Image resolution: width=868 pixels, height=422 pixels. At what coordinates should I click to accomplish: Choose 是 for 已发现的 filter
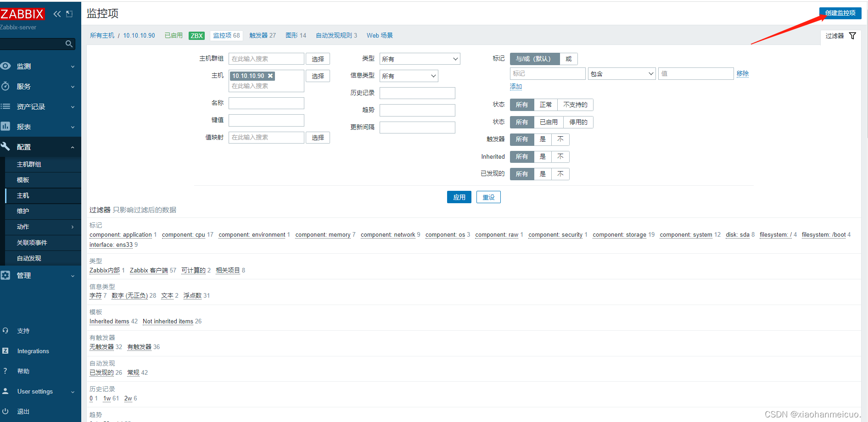[x=543, y=174]
